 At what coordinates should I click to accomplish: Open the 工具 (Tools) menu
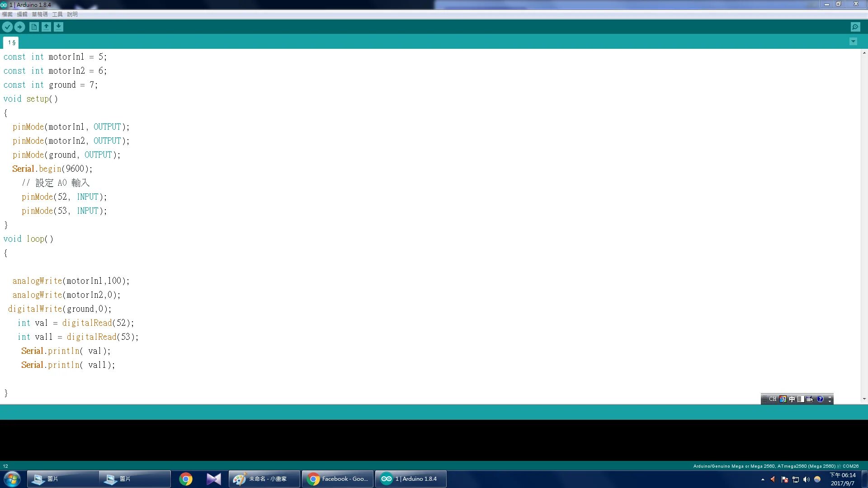click(57, 14)
